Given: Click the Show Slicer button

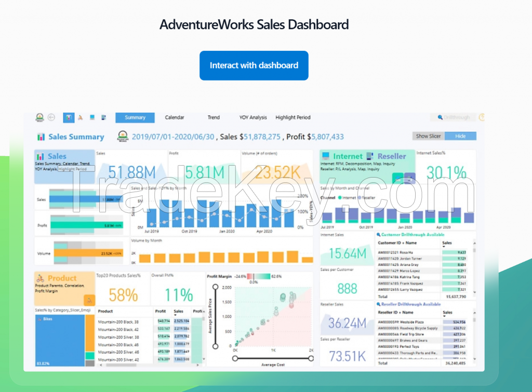Looking at the screenshot, I should click(x=428, y=136).
